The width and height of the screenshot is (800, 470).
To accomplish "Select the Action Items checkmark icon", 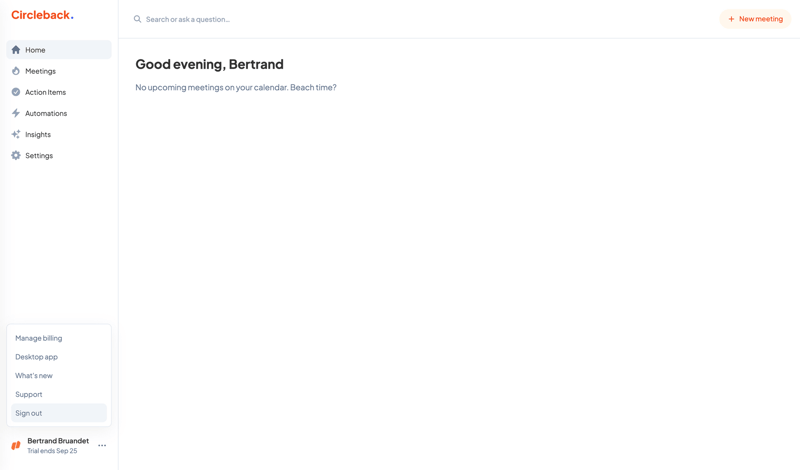I will click(x=16, y=92).
